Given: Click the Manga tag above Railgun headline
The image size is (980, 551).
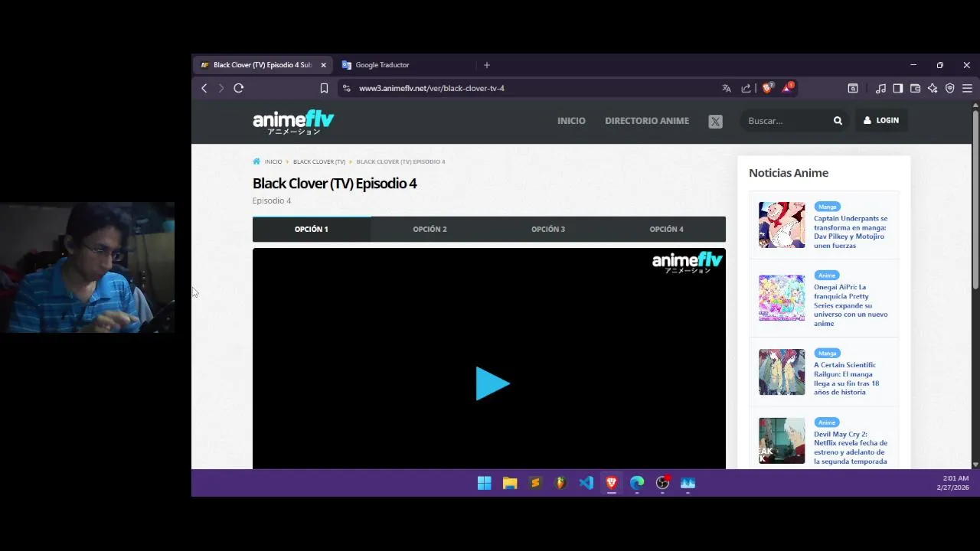Looking at the screenshot, I should [827, 354].
